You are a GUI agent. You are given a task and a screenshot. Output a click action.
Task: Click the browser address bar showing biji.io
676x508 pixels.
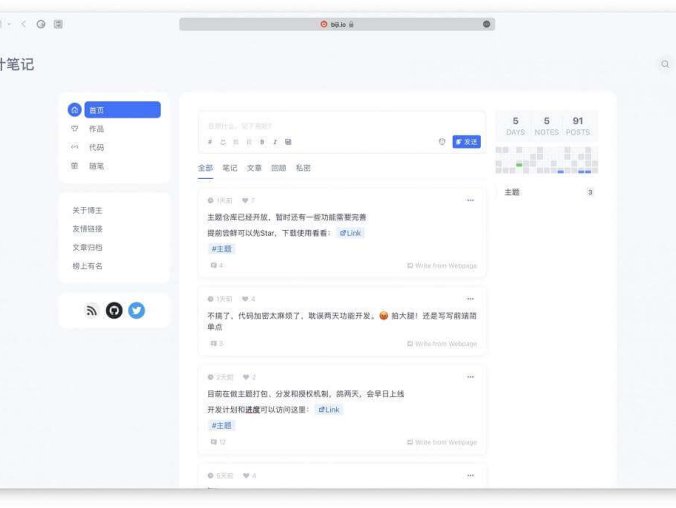point(337,24)
